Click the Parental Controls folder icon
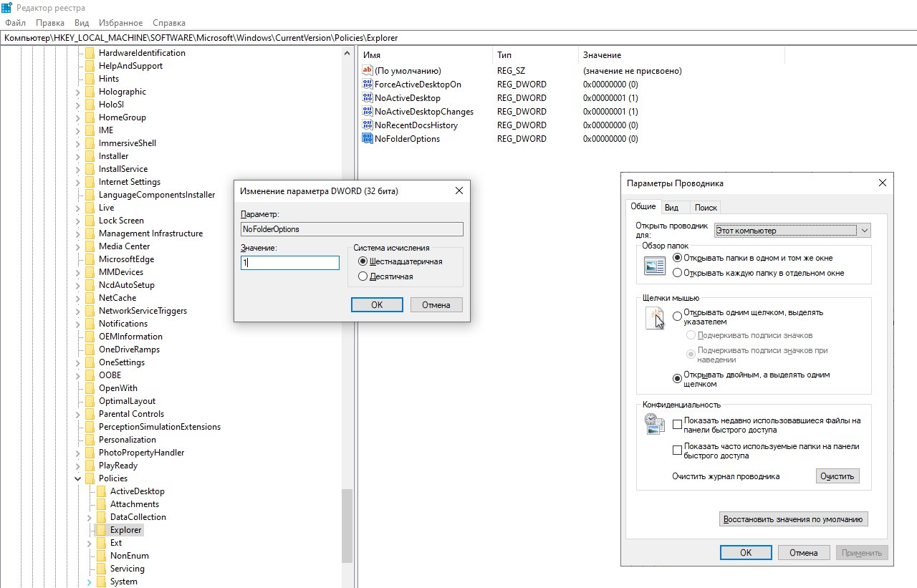This screenshot has height=588, width=917. tap(90, 414)
